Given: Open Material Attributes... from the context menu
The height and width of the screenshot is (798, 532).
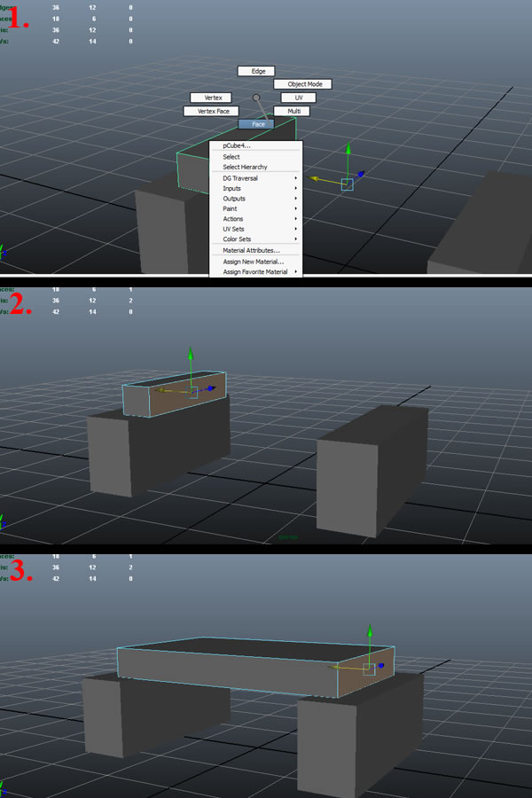Looking at the screenshot, I should pos(251,251).
